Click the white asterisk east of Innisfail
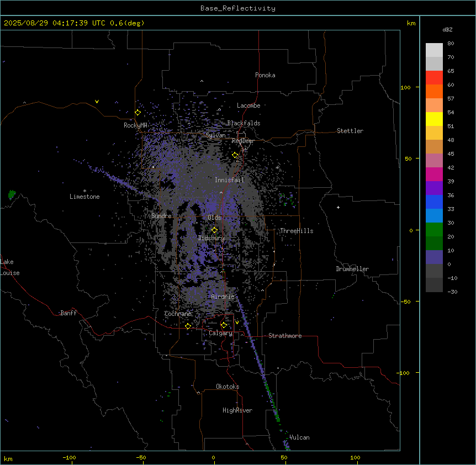Image resolution: width=476 pixels, height=465 pixels. coord(277,167)
